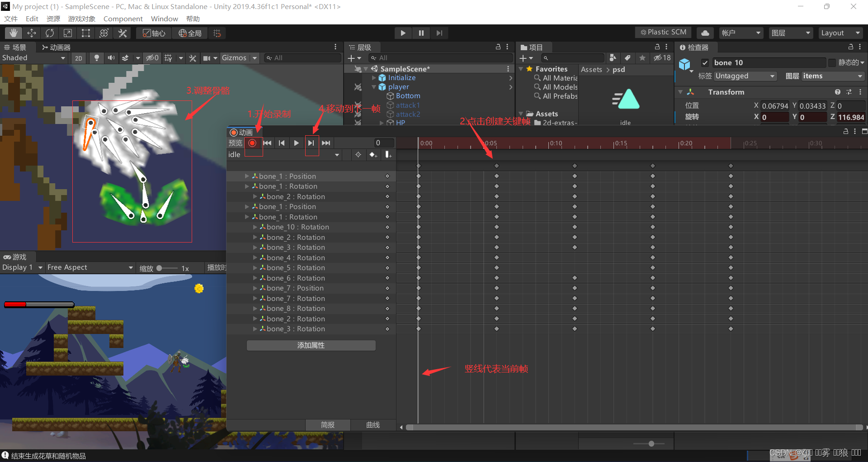The width and height of the screenshot is (868, 462).
Task: Open the 图层 layers dropdown
Action: tap(791, 33)
